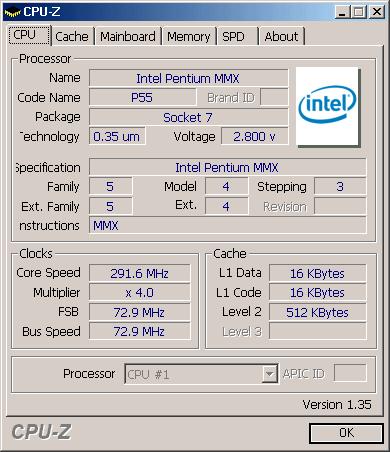The height and width of the screenshot is (452, 390).
Task: Click the CPU-Z logo at bottom left
Action: pyautogui.click(x=41, y=432)
